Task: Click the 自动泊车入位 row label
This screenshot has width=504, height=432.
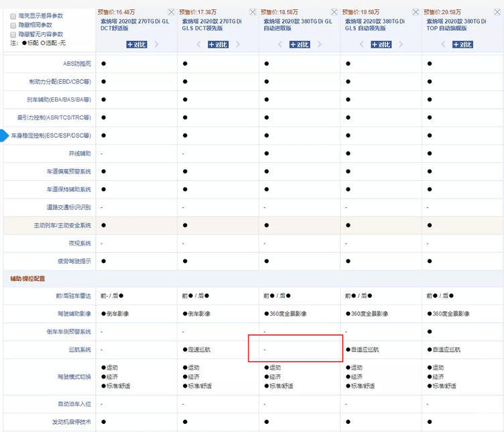Action: 74,404
